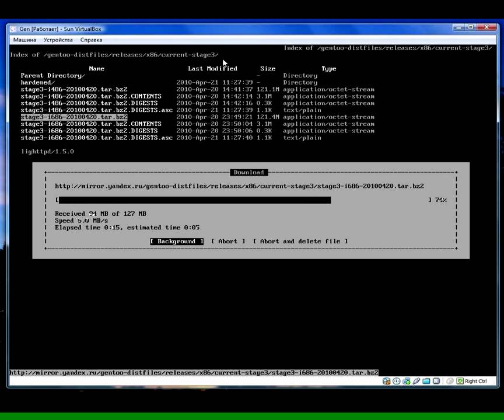Click the page title at top right
Image resolution: width=504 pixels, height=420 pixels.
click(388, 48)
